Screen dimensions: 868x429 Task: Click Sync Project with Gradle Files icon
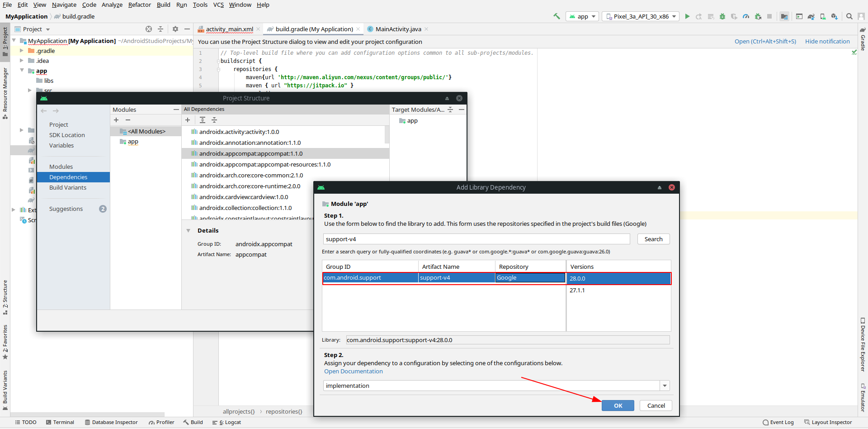click(811, 16)
